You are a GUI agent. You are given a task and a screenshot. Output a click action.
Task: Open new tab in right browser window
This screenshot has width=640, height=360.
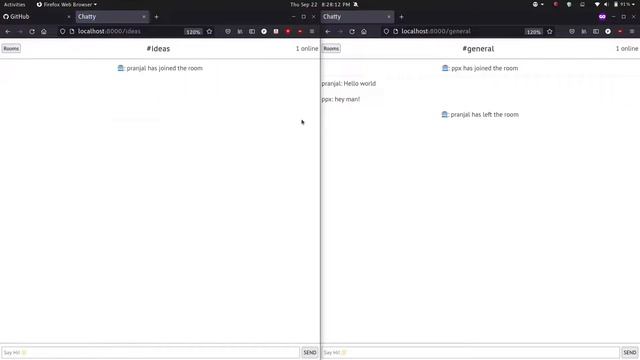click(x=401, y=17)
